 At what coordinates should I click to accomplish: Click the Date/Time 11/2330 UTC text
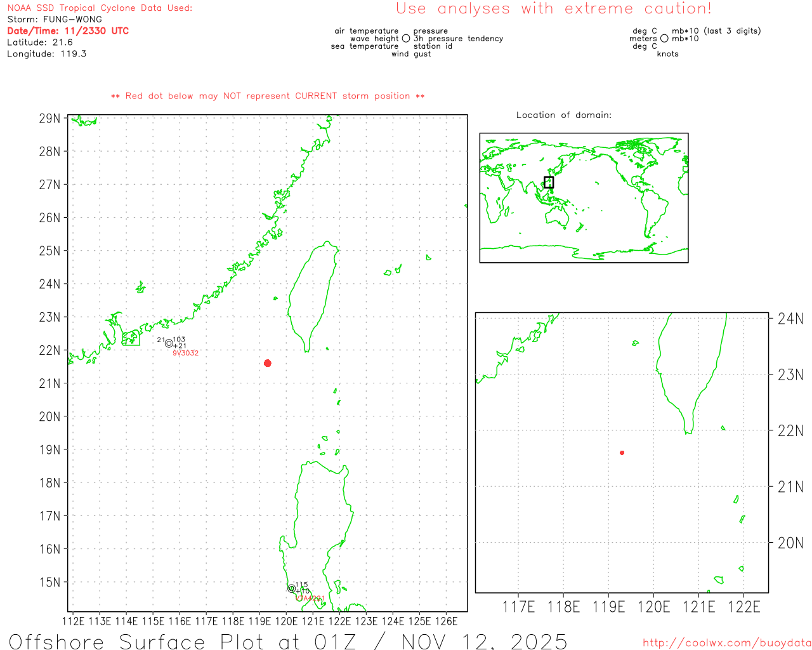click(68, 30)
